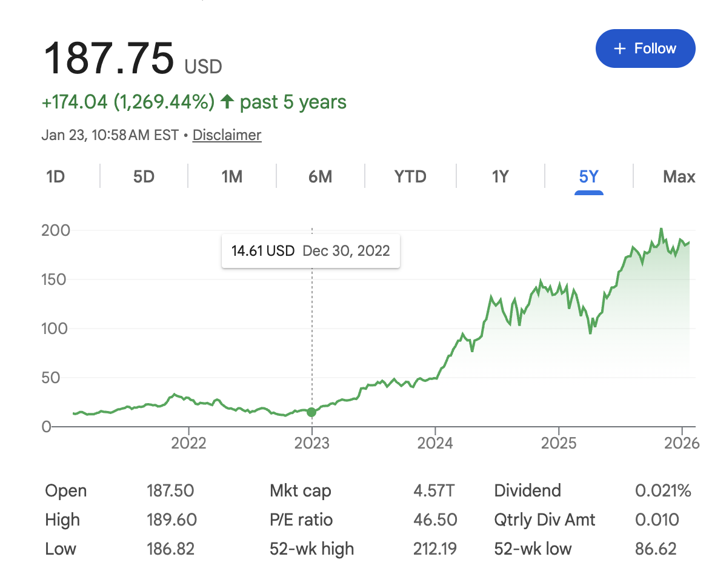Show the Max range chart
709x588 pixels.
pyautogui.click(x=679, y=176)
